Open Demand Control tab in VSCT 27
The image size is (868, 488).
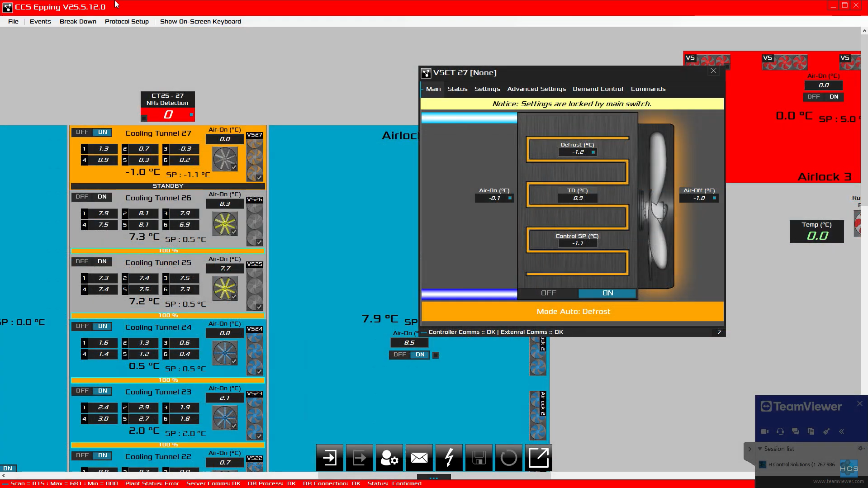click(598, 89)
